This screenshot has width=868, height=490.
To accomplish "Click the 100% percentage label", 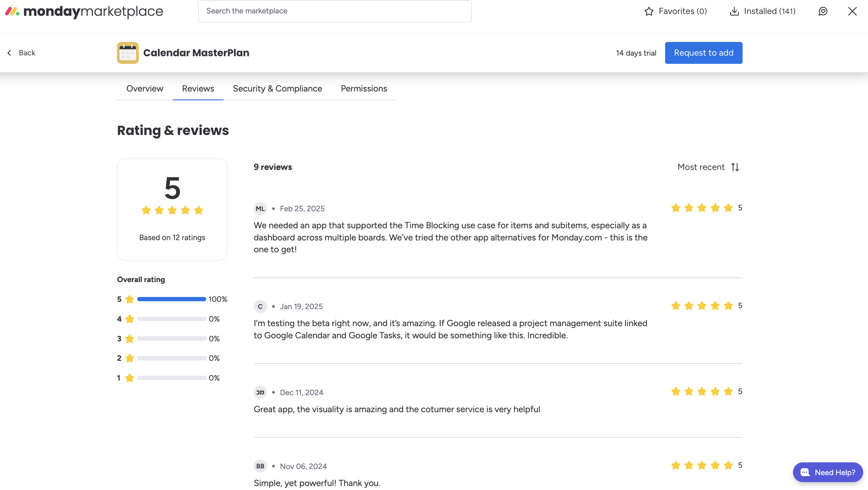I will pos(218,299).
